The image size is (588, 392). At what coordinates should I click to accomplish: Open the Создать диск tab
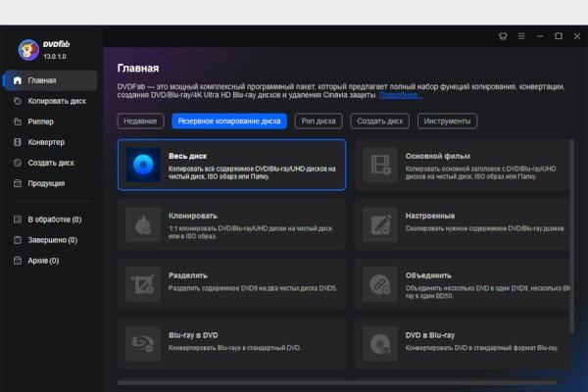tap(380, 122)
